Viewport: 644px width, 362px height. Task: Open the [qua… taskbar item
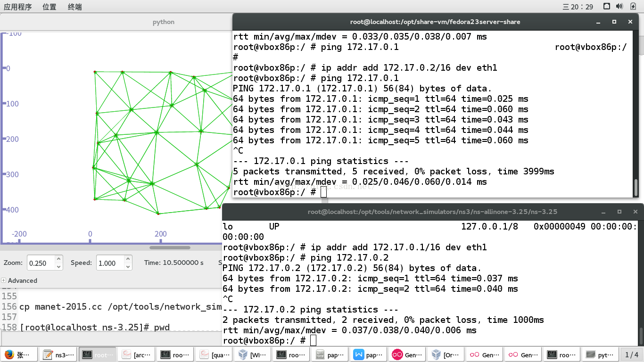tap(214, 355)
